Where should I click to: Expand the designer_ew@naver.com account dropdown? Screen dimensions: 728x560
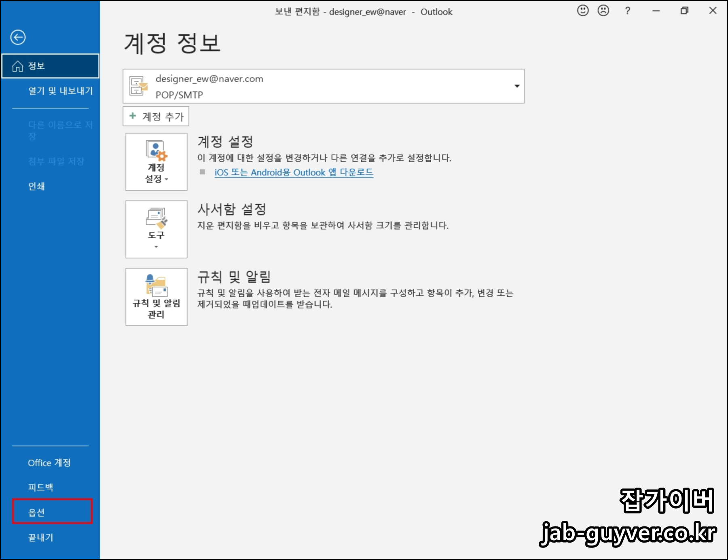[516, 86]
